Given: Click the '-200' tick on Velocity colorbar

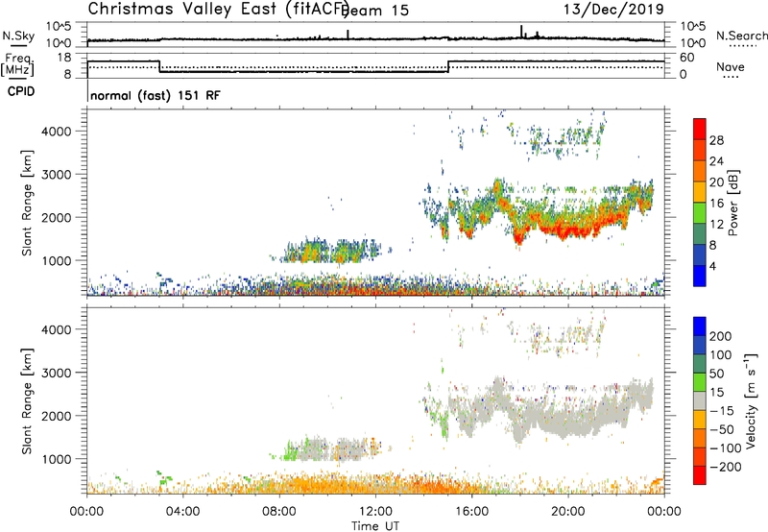Looking at the screenshot, I should coord(726,467).
